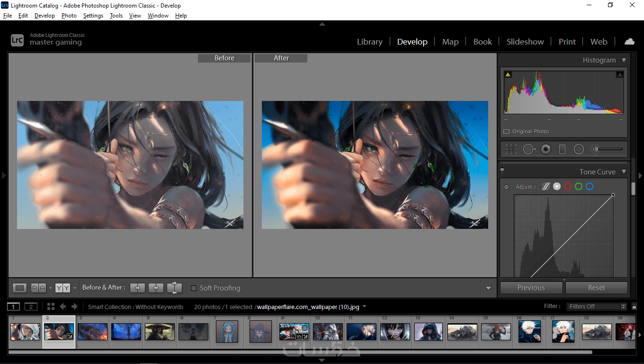Open the second window display button 2

pos(31,307)
